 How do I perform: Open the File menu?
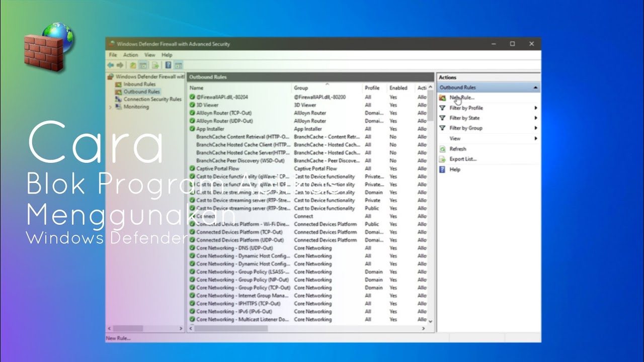tap(113, 55)
